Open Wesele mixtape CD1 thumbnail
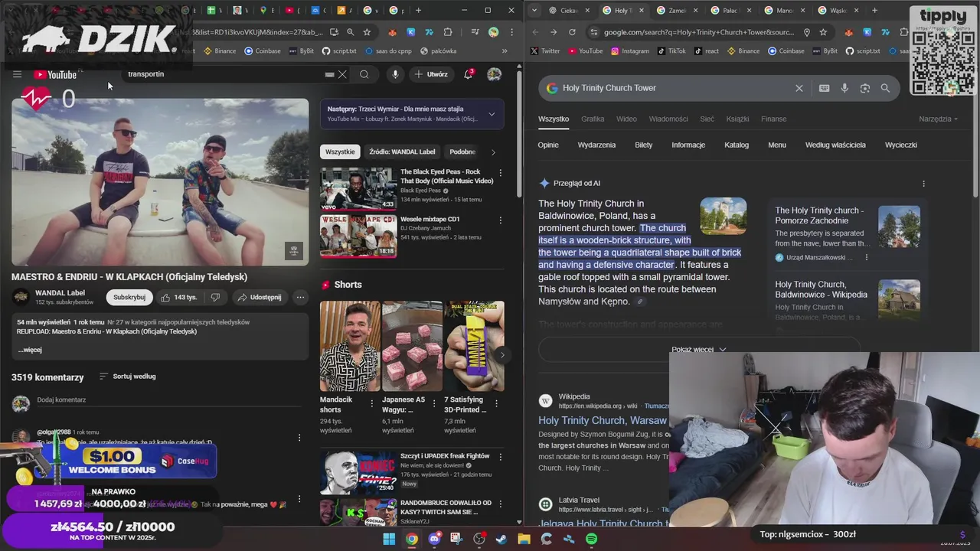Viewport: 980px width, 551px height. (358, 236)
